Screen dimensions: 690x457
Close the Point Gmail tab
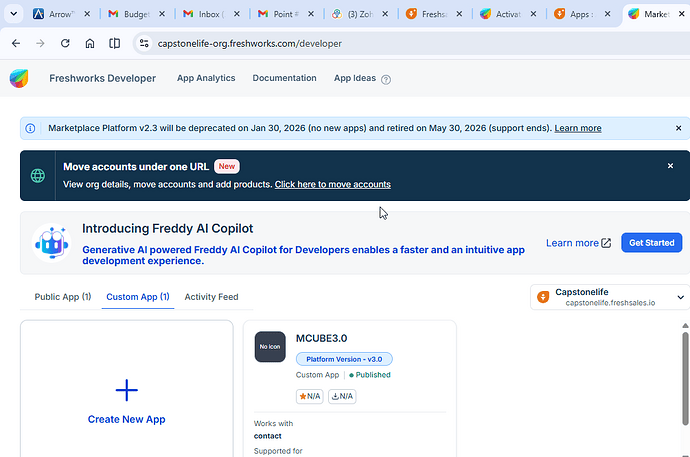311,14
